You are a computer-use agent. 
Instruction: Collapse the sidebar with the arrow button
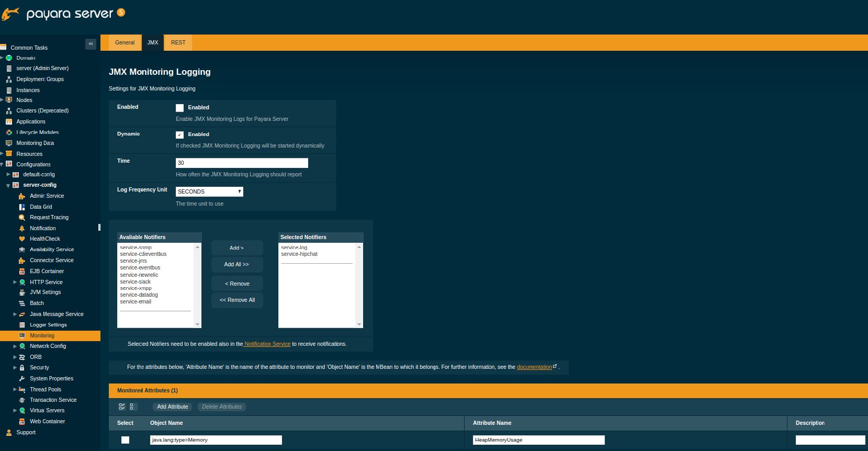tap(91, 44)
